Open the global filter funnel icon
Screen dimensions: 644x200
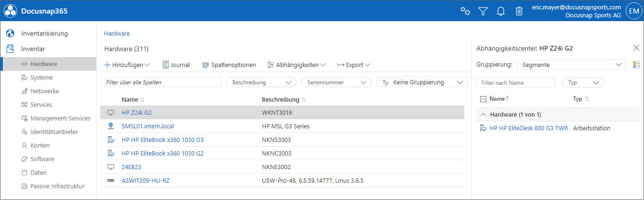coord(483,11)
